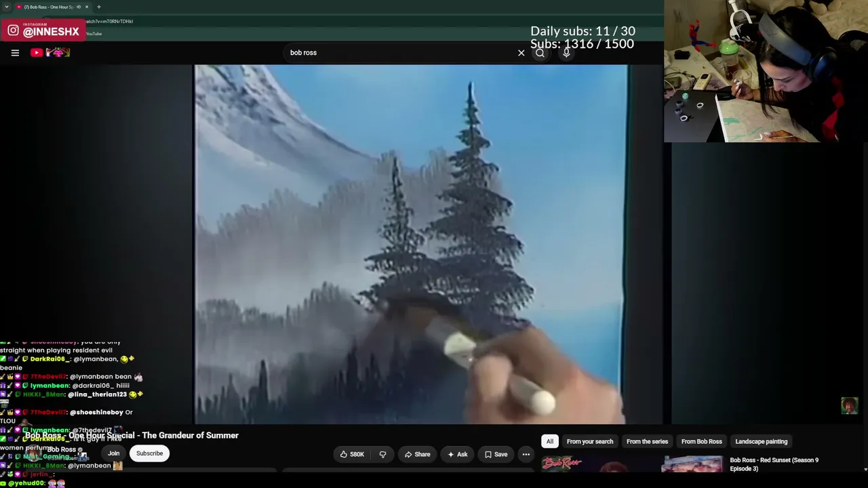Click the 'Subs: 1316 / 1500' counter
868x488 pixels.
coord(583,44)
